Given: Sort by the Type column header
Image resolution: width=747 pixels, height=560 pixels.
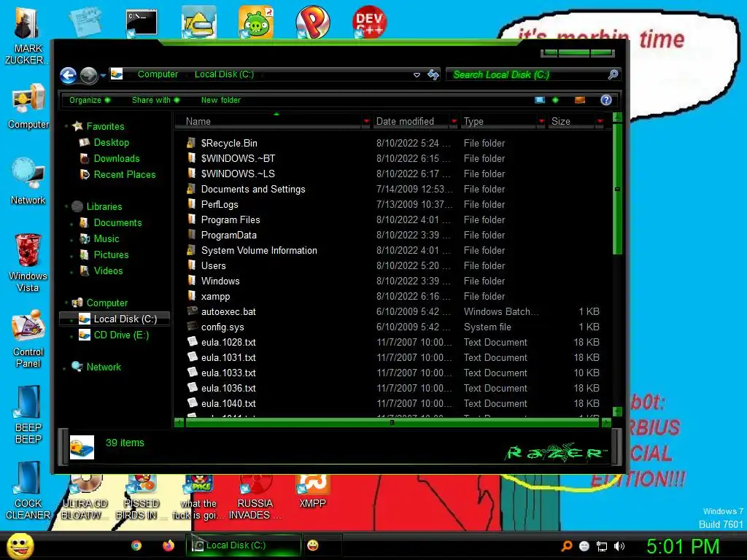Looking at the screenshot, I should point(499,122).
